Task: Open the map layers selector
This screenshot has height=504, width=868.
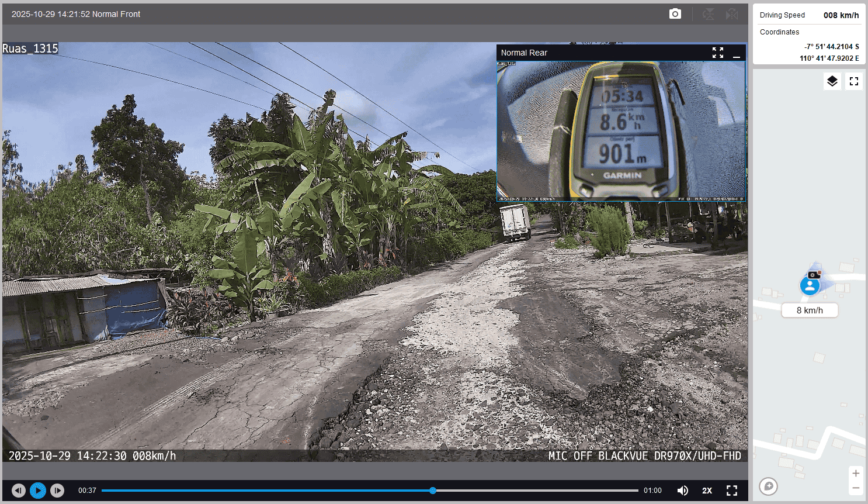Action: pyautogui.click(x=832, y=81)
